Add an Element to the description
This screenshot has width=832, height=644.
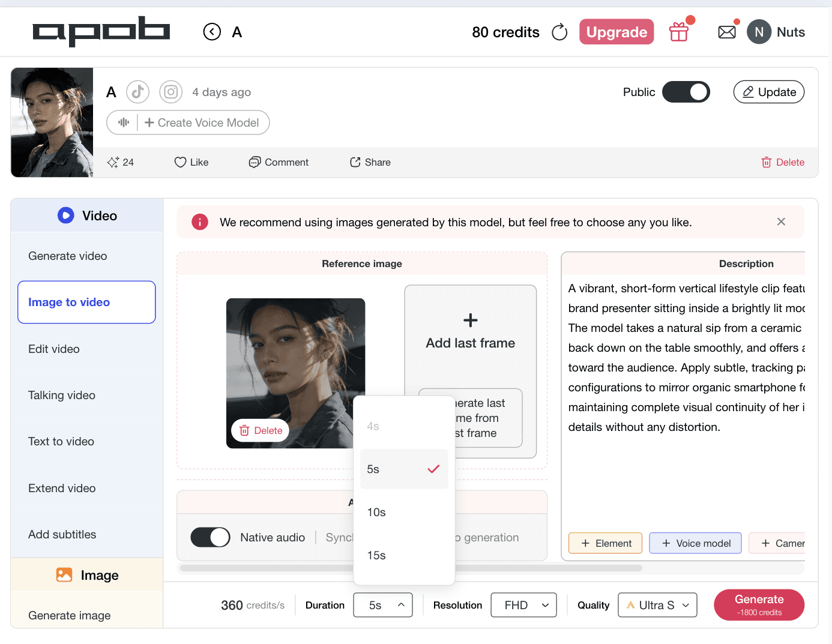pos(605,543)
